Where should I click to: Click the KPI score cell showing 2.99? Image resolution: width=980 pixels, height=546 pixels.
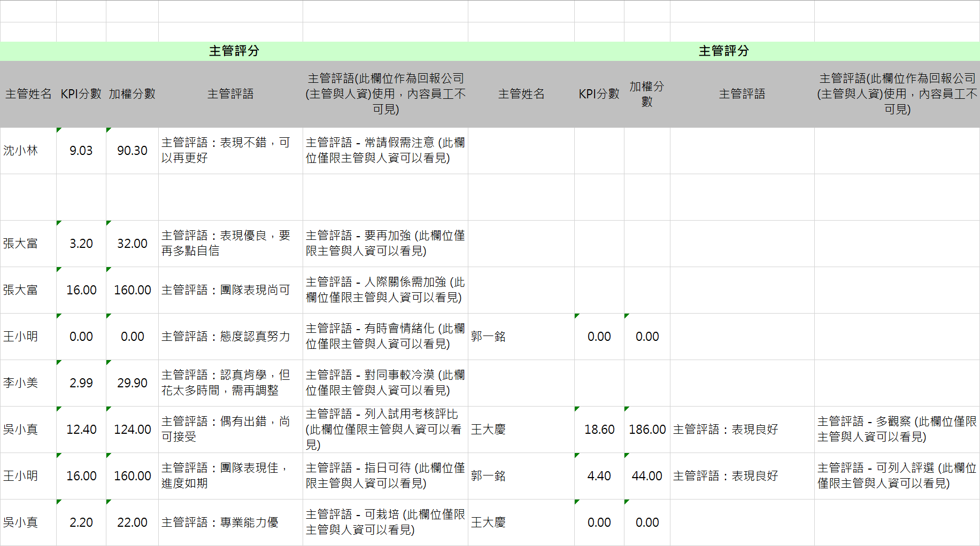click(81, 383)
